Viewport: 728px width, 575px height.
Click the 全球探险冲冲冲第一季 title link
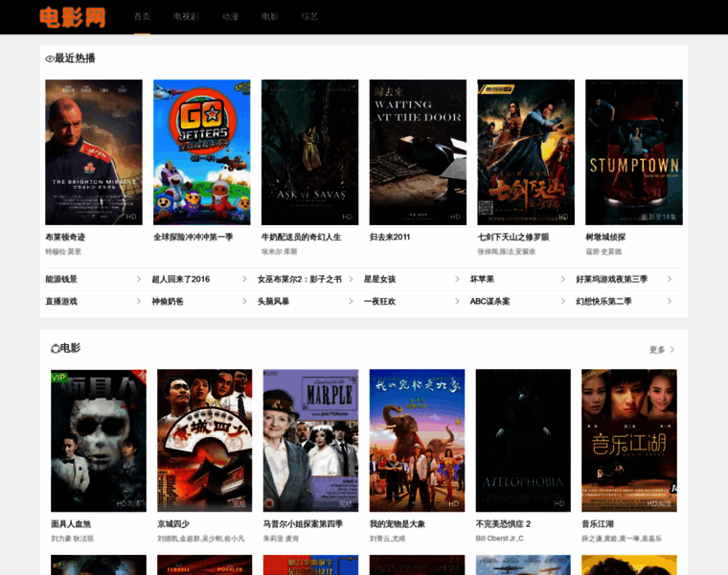click(193, 238)
